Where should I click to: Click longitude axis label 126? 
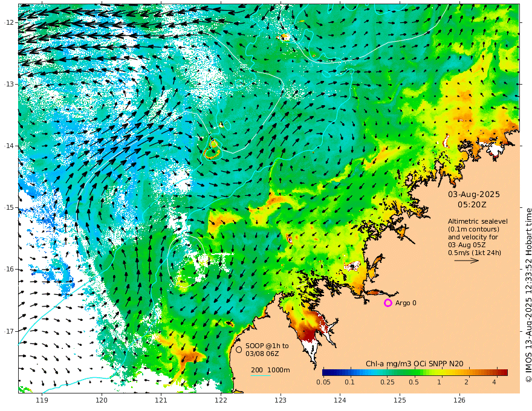(459, 400)
